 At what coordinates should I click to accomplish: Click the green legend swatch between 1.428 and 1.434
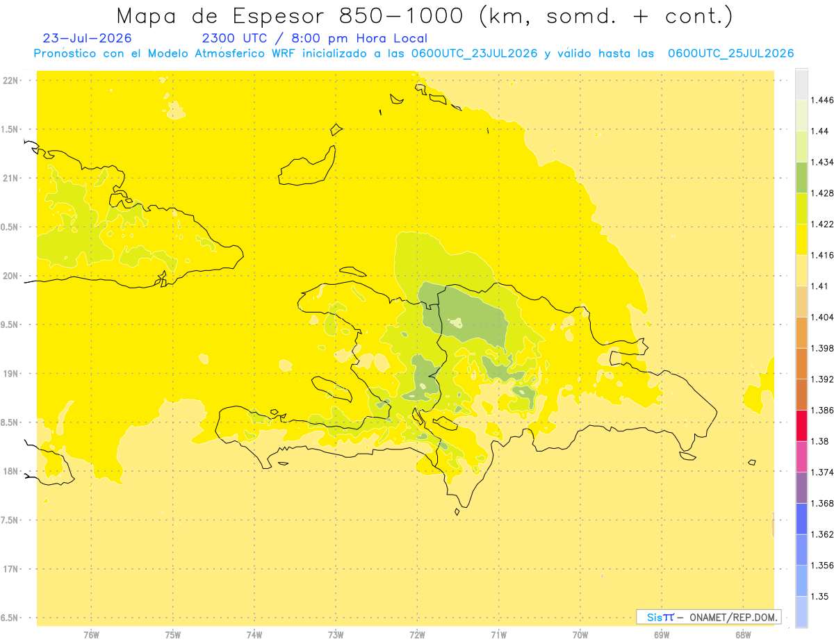[801, 177]
